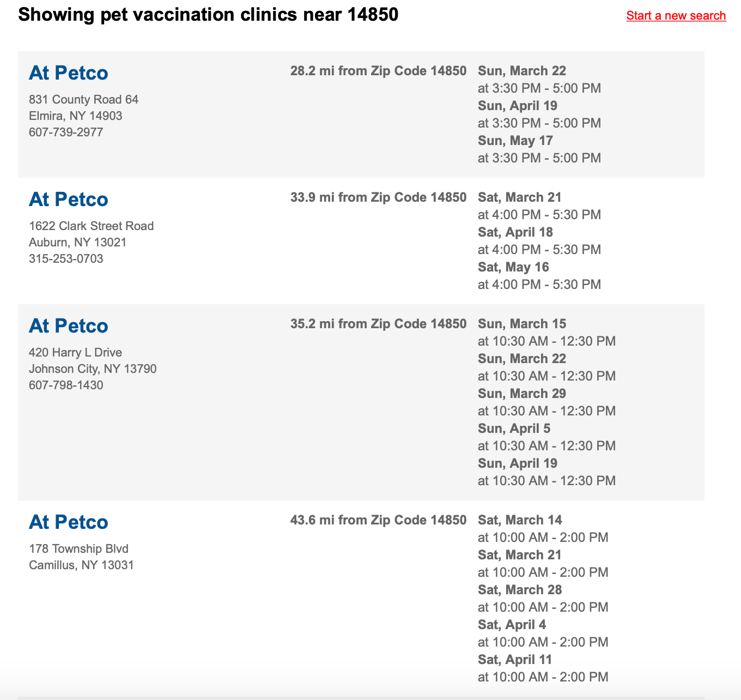Select the Sun, March 29 clinic date
Image resolution: width=741 pixels, height=700 pixels.
click(522, 394)
